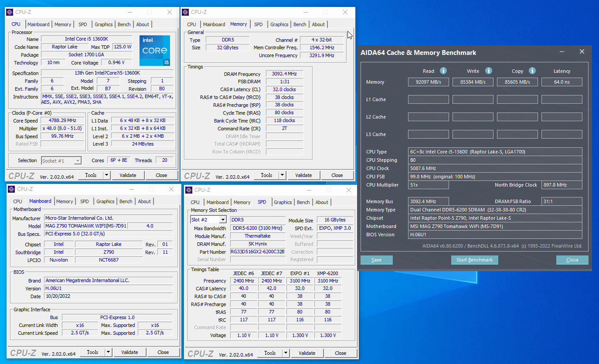The width and height of the screenshot is (599, 364).
Task: Click the info icon beside Copy in AIDA64
Action: [x=532, y=71]
